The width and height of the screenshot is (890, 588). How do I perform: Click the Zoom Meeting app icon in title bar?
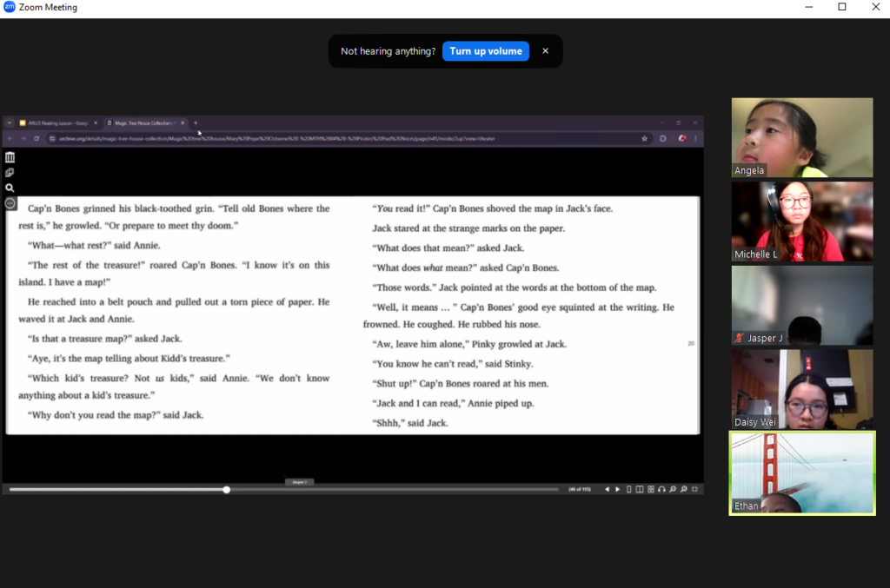pyautogui.click(x=9, y=7)
